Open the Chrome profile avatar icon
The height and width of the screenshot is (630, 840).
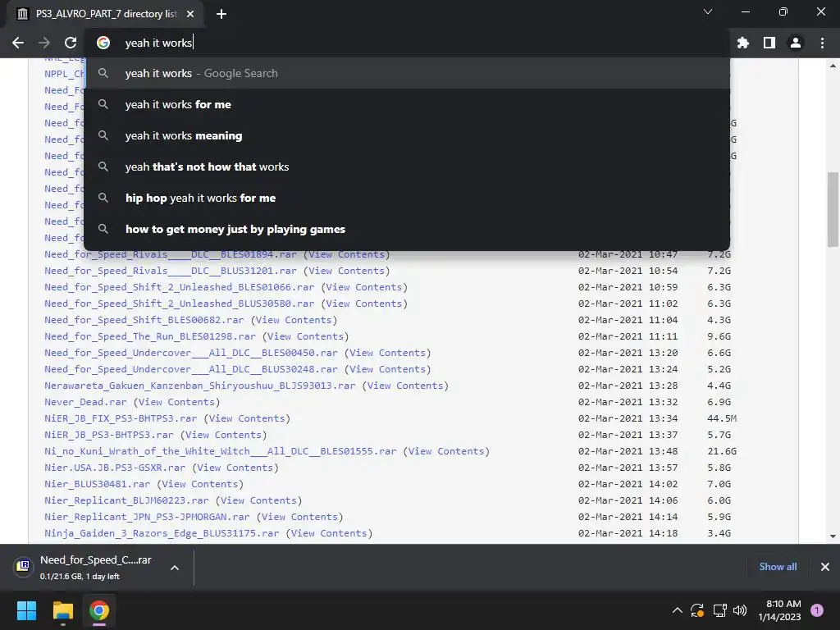(x=796, y=43)
